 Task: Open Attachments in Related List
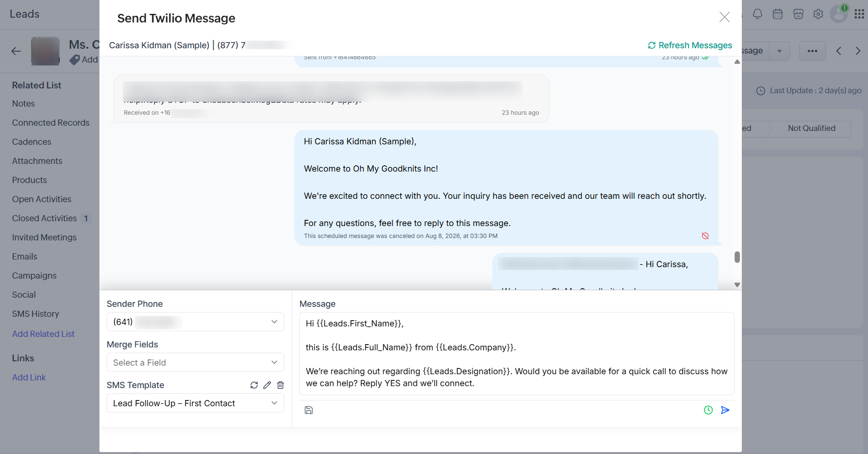pos(37,161)
